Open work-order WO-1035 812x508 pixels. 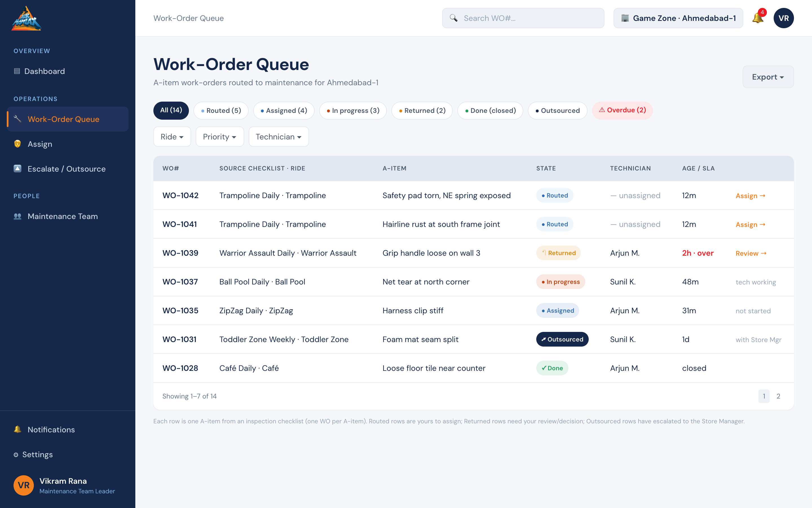pos(180,310)
